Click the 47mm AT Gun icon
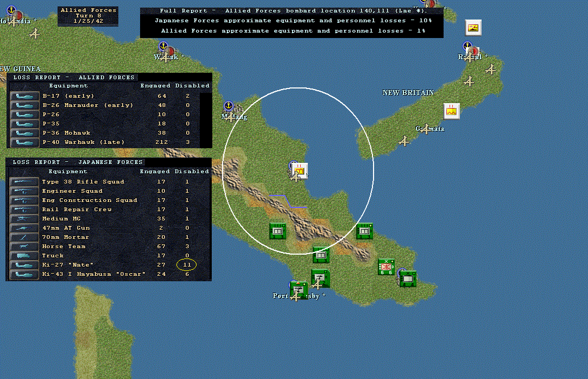 coord(24,228)
